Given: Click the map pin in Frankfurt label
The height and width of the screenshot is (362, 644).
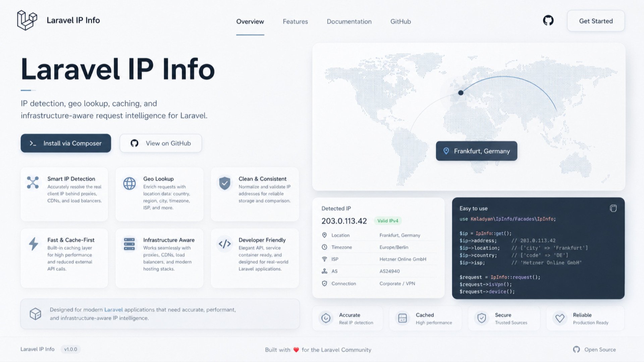Looking at the screenshot, I should tap(446, 151).
